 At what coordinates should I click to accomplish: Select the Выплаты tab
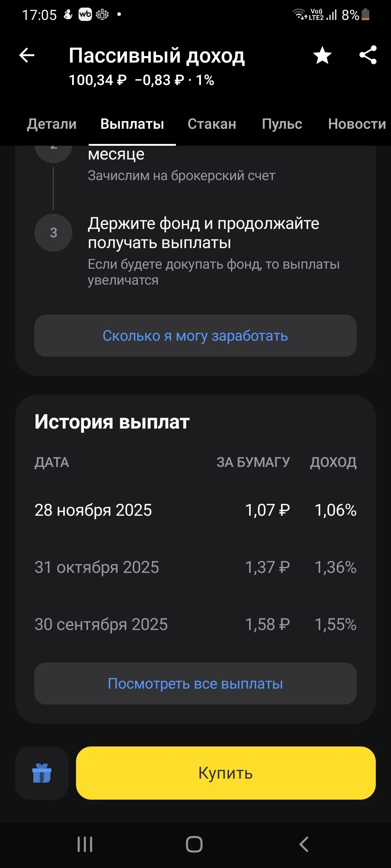pyautogui.click(x=132, y=124)
